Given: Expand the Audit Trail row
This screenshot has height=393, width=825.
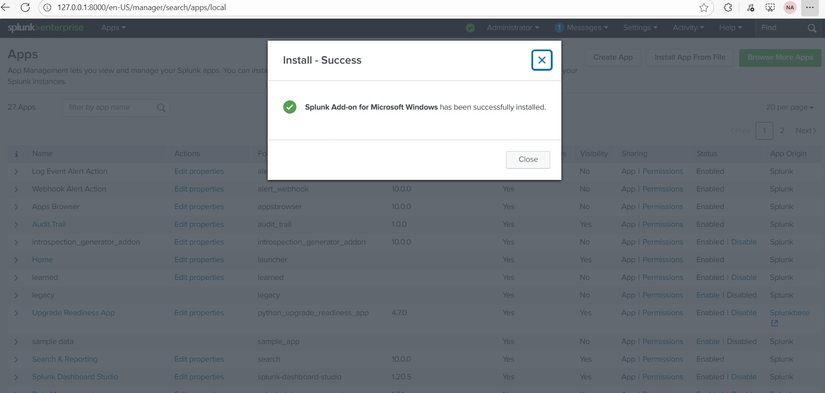Looking at the screenshot, I should [x=16, y=224].
